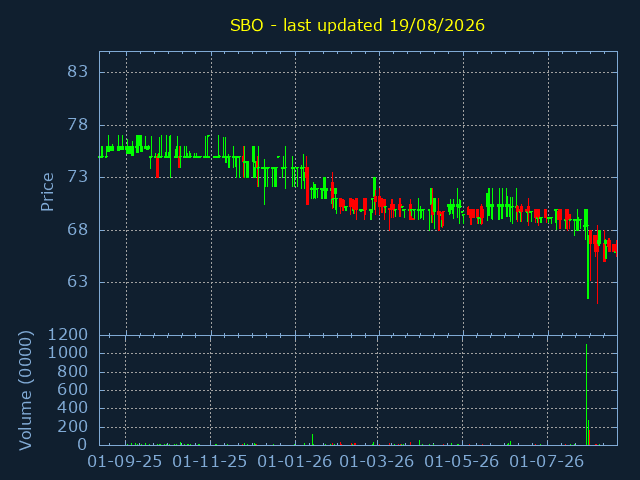640x480 pixels.
Task: Click the 400 volume axis label
Action: point(73,408)
